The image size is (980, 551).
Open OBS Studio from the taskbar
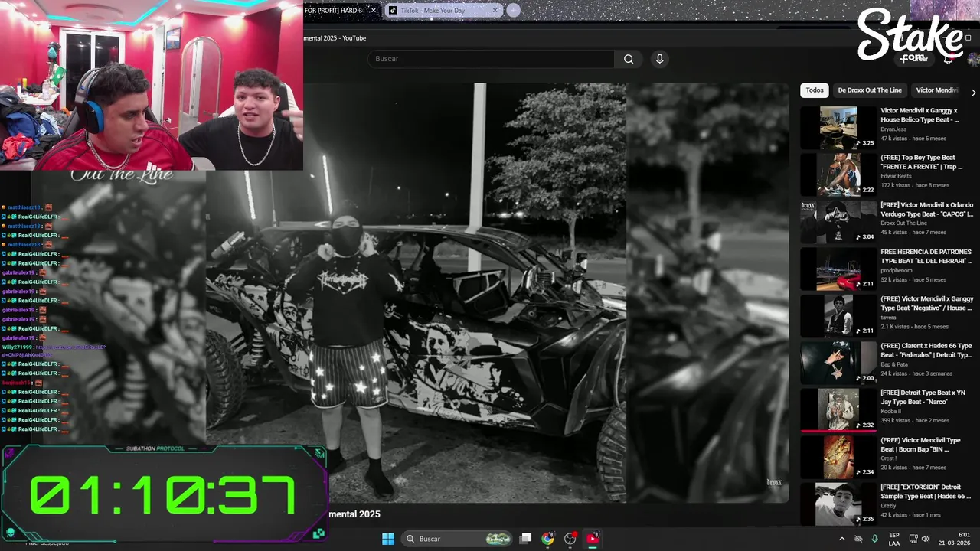click(570, 539)
